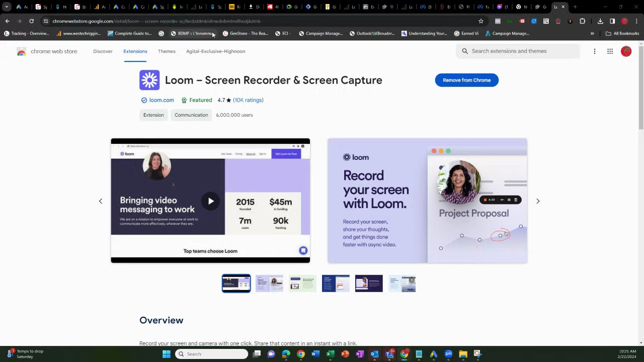Open the Windows Start menu
This screenshot has width=644, height=362.
coord(167,354)
